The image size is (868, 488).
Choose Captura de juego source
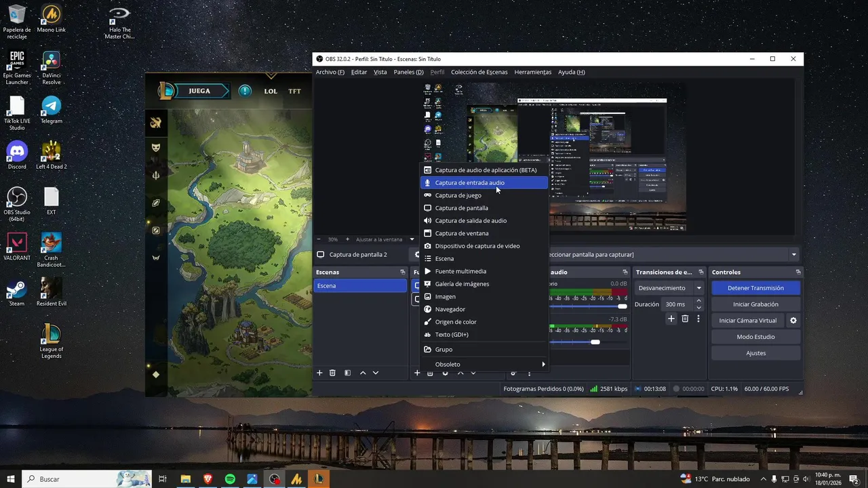coord(484,195)
